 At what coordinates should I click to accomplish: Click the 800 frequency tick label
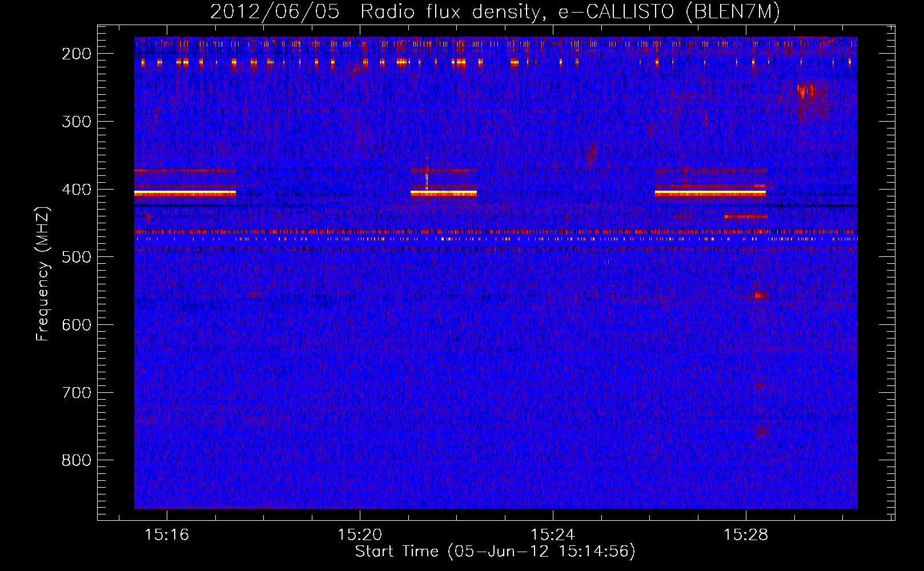[76, 460]
